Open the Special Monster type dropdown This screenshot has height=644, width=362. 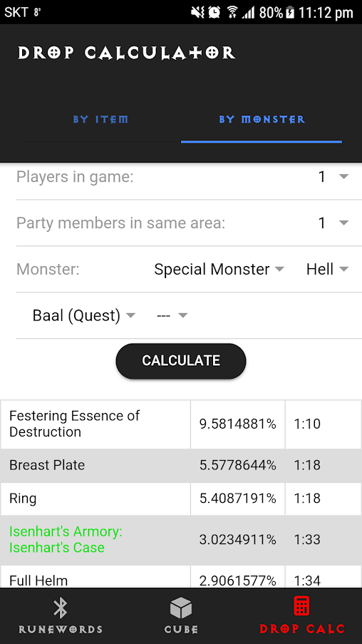click(219, 270)
